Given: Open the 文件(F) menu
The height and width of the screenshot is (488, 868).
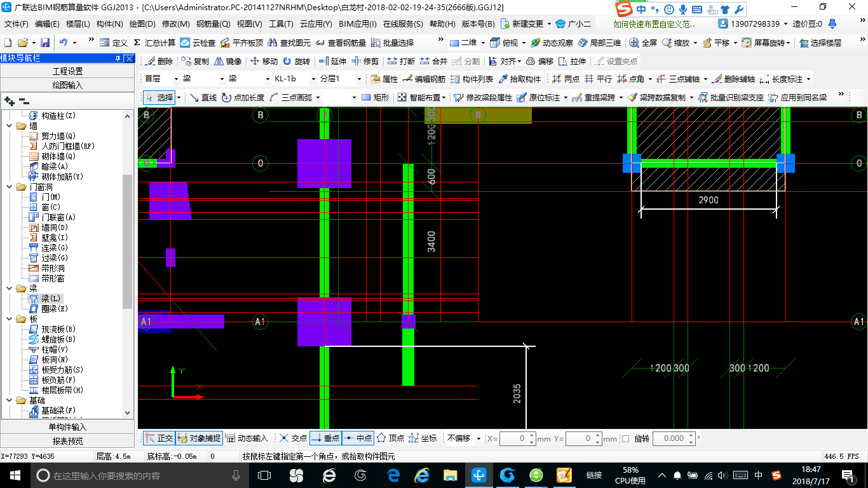Looking at the screenshot, I should click(17, 24).
